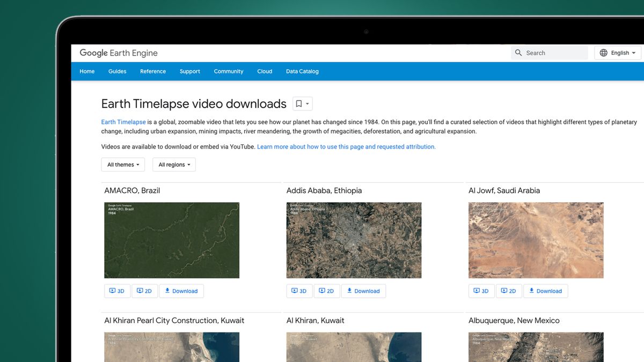Open the page usage and attribution link
Image resolution: width=644 pixels, height=362 pixels.
(346, 146)
